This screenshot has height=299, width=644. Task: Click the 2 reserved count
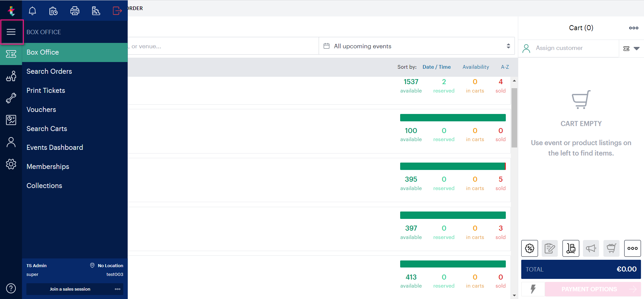point(444,82)
